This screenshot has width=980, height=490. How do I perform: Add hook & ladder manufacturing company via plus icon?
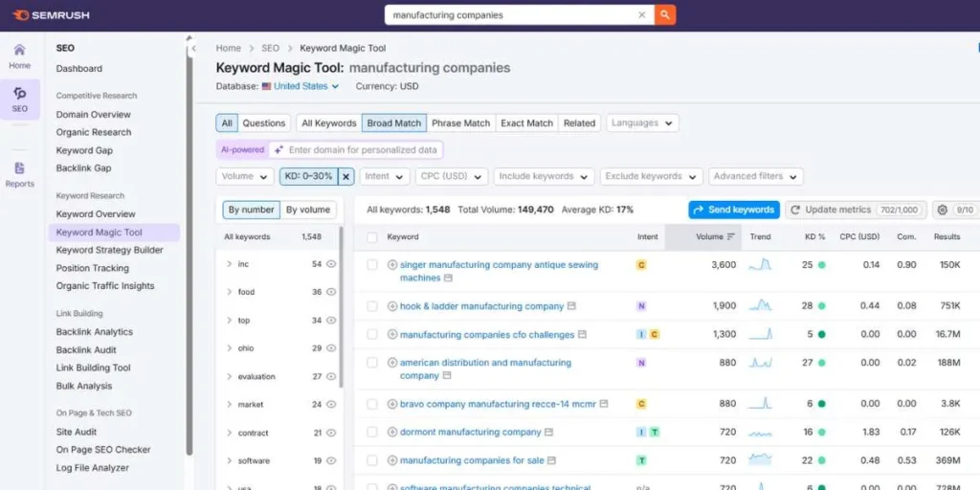(391, 306)
